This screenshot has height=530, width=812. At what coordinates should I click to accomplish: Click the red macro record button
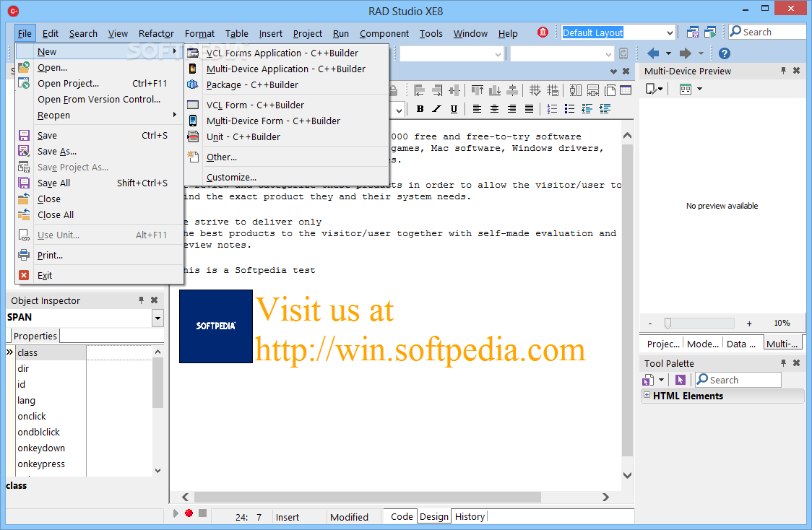tap(189, 513)
